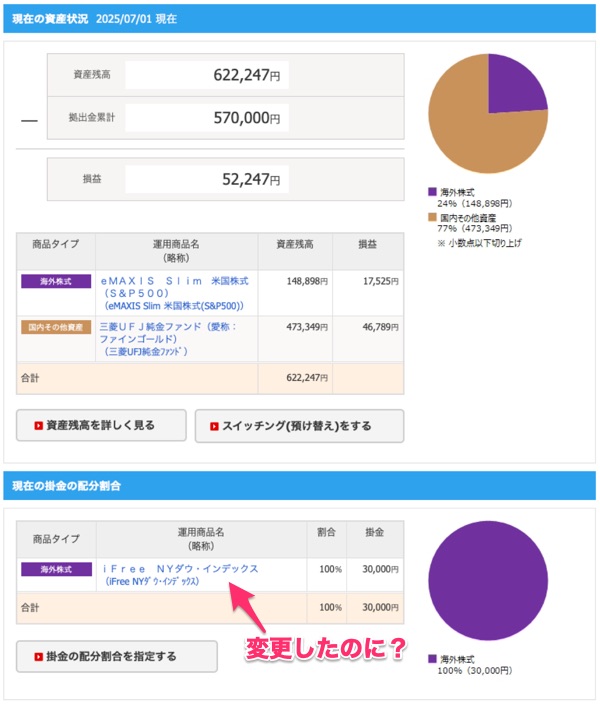Click 77% (473,349円) legend text
Screen dimensions: 600x705
pos(475,228)
